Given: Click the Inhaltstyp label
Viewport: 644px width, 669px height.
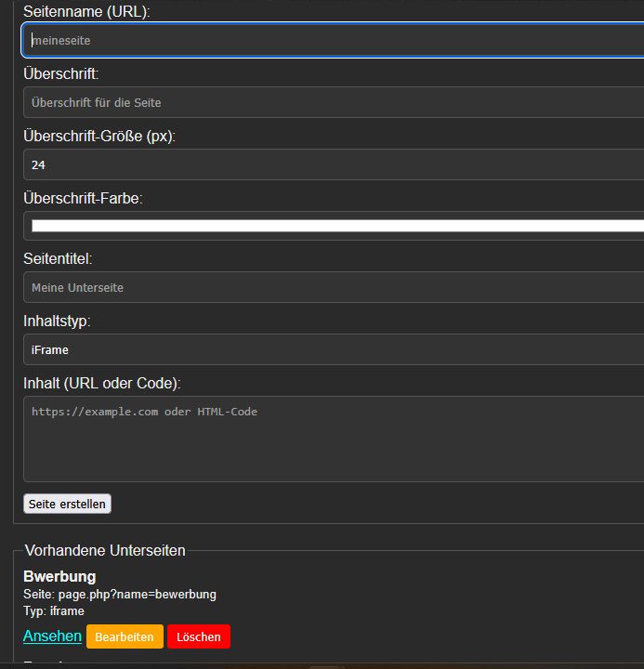Looking at the screenshot, I should (57, 321).
